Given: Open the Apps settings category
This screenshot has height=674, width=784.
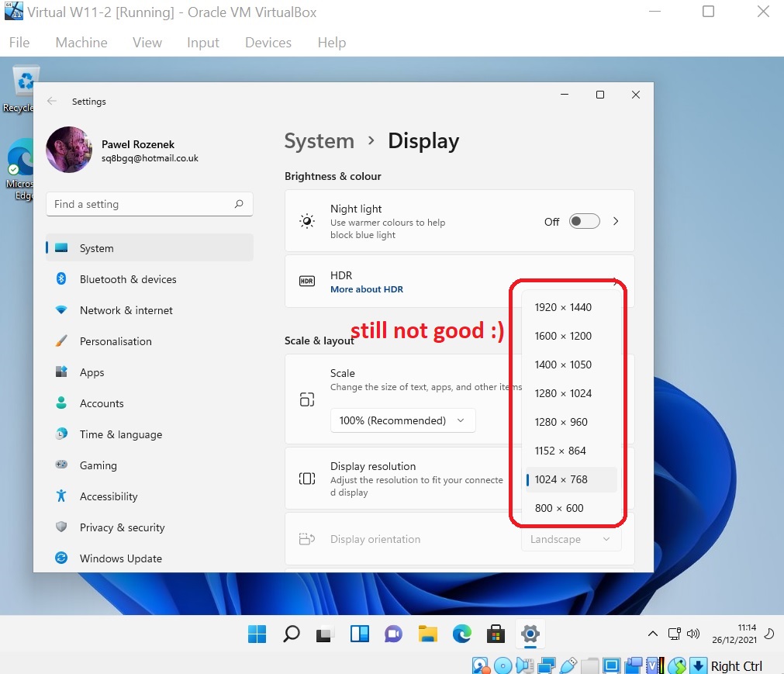Looking at the screenshot, I should [x=150, y=372].
